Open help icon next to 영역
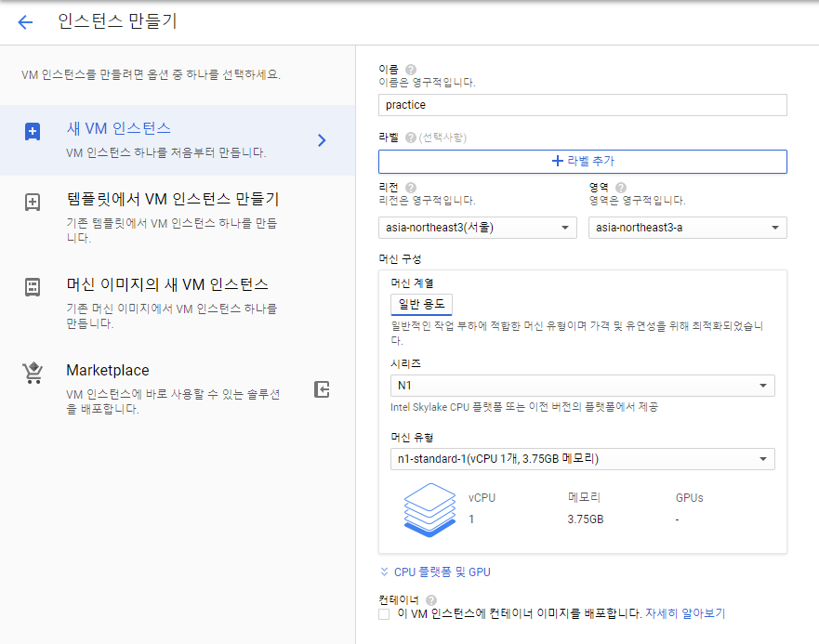The width and height of the screenshot is (819, 644). 620,188
